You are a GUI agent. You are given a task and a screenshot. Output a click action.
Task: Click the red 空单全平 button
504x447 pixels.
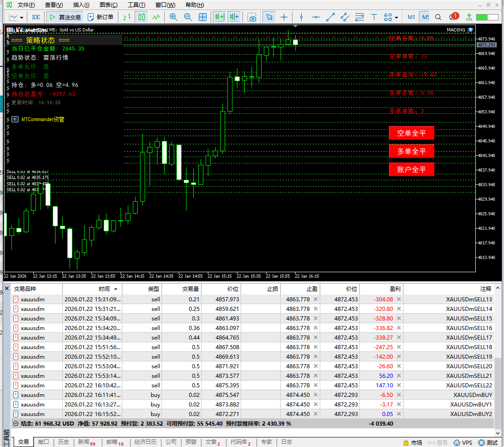click(411, 133)
